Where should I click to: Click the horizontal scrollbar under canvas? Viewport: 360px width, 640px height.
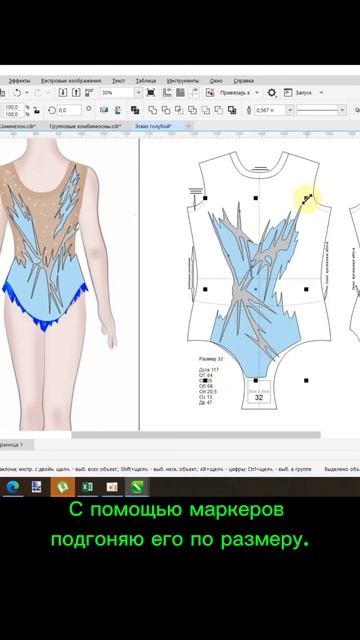click(196, 435)
